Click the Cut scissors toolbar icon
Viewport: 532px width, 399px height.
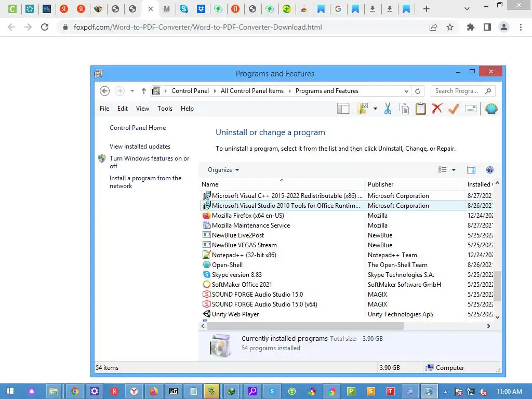[x=388, y=109]
